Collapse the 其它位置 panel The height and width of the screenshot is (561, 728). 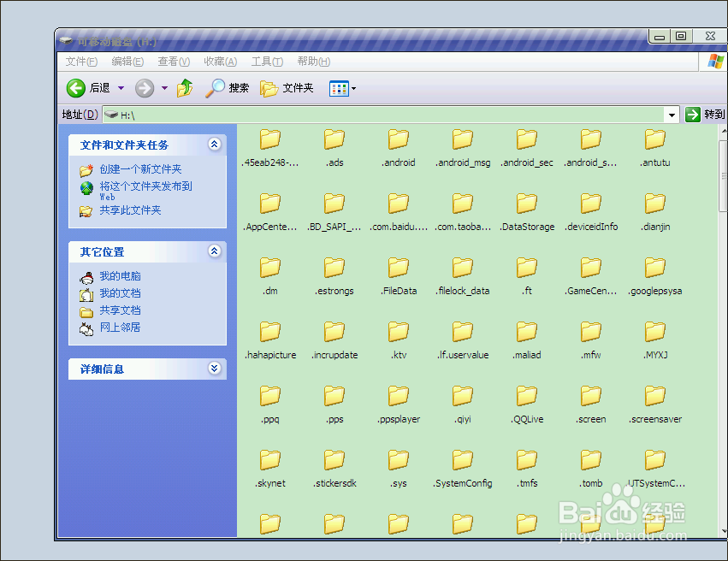click(x=214, y=251)
